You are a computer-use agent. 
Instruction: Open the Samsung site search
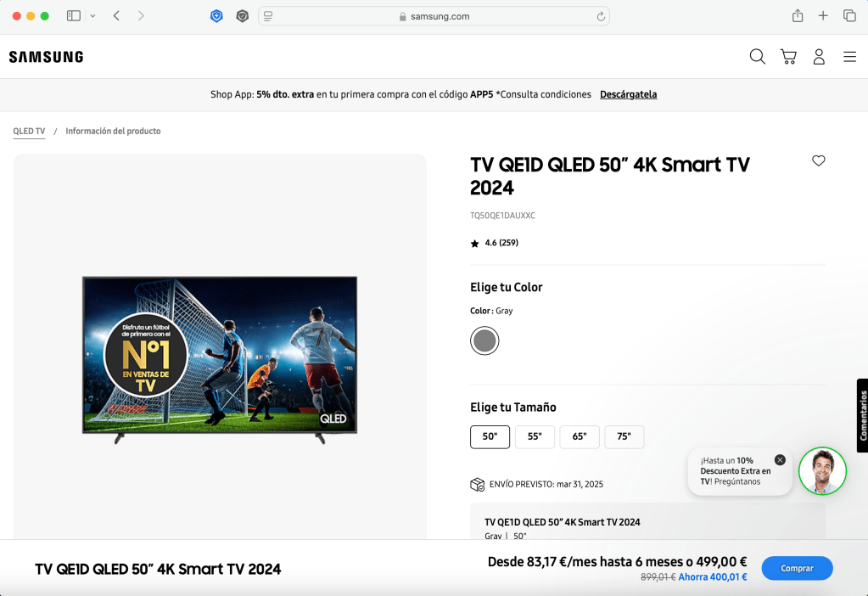click(757, 57)
